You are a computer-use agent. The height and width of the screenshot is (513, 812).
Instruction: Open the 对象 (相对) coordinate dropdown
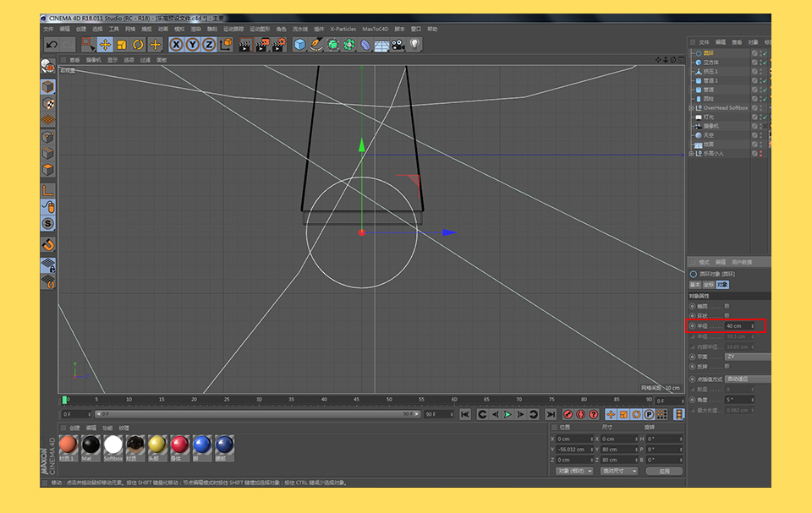pyautogui.click(x=574, y=471)
